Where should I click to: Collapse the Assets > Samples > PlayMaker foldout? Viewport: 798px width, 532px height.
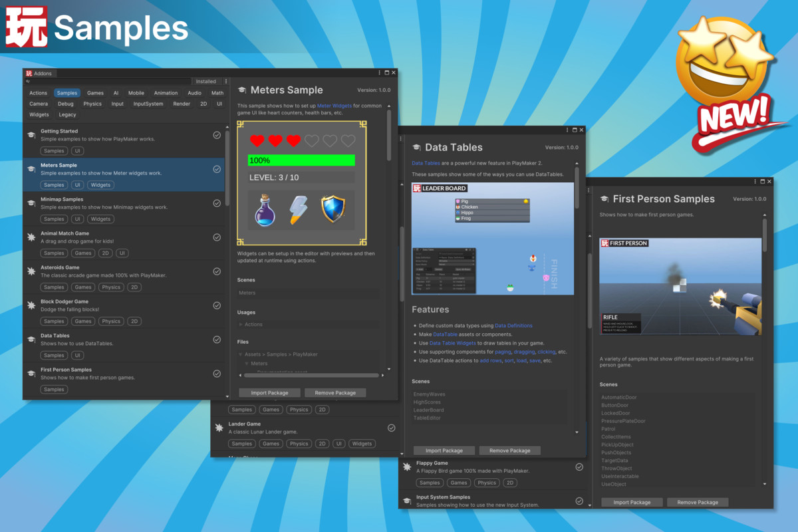point(241,354)
